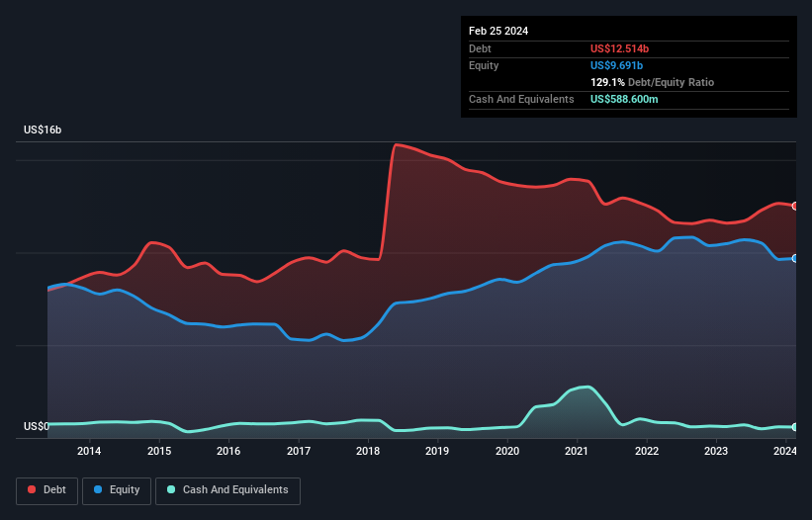Screen dimensions: 812x520
Task: Toggle the Equity series legend button
Action: coord(117,490)
